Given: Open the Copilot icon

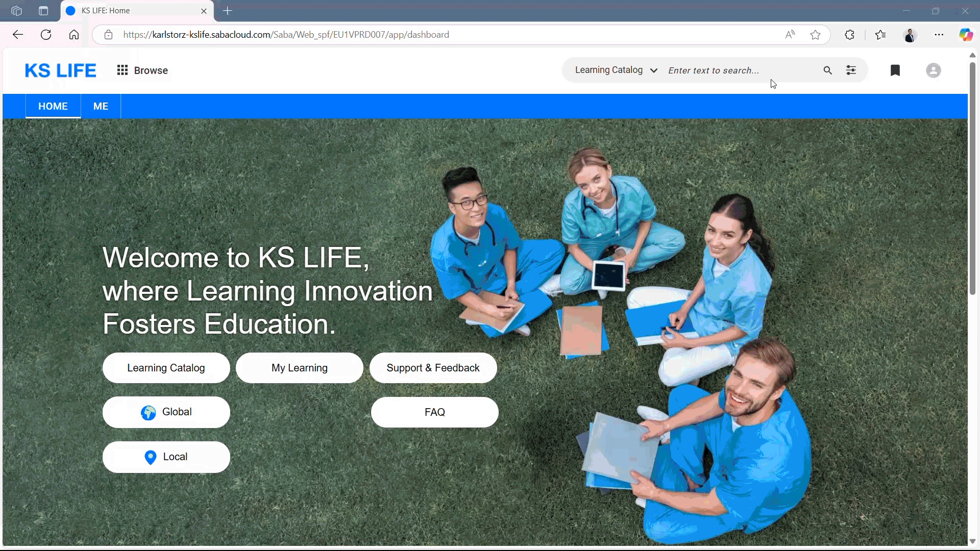Looking at the screenshot, I should pos(966,35).
